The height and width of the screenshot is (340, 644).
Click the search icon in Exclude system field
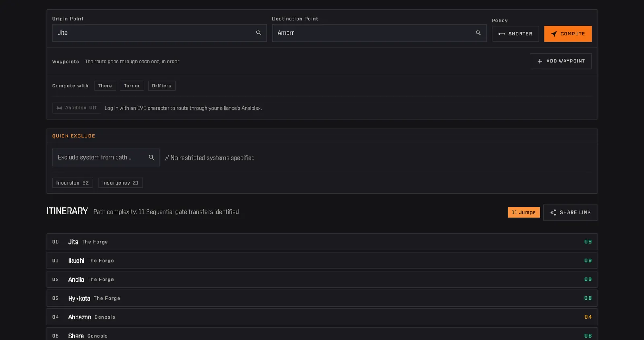tap(151, 158)
